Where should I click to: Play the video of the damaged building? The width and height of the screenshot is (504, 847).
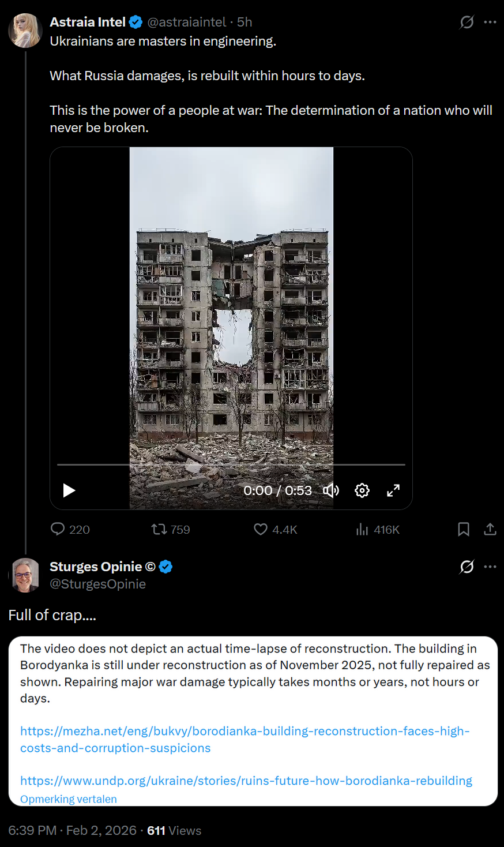[x=69, y=490]
